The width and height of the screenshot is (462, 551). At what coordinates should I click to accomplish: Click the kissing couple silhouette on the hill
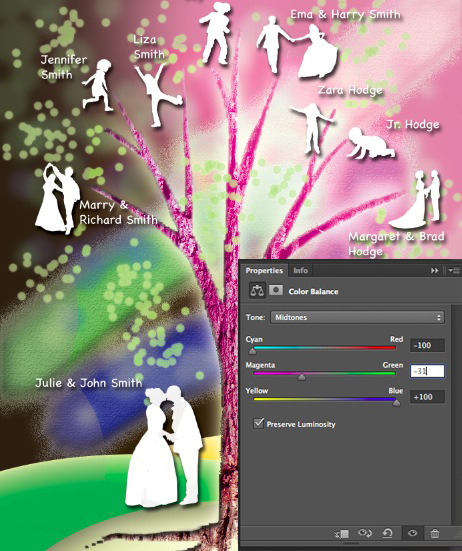pyautogui.click(x=164, y=446)
